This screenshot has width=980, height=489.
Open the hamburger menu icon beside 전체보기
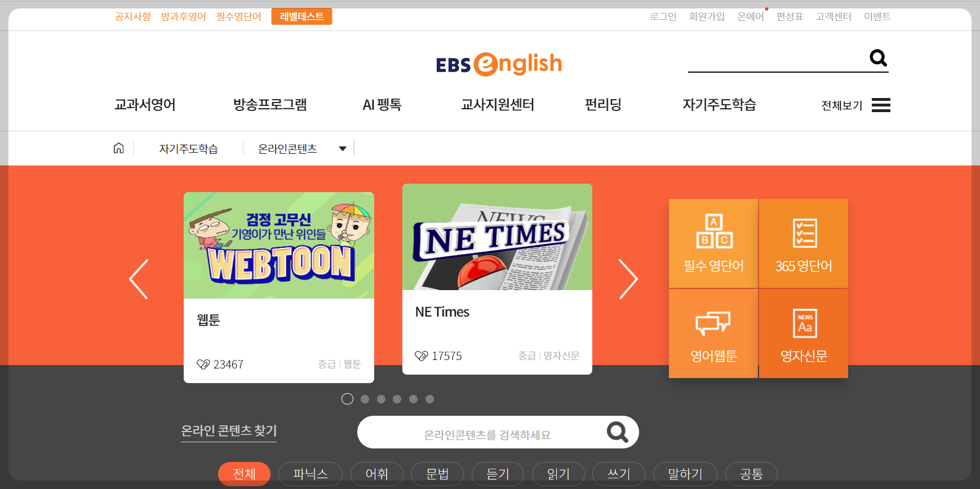[881, 105]
